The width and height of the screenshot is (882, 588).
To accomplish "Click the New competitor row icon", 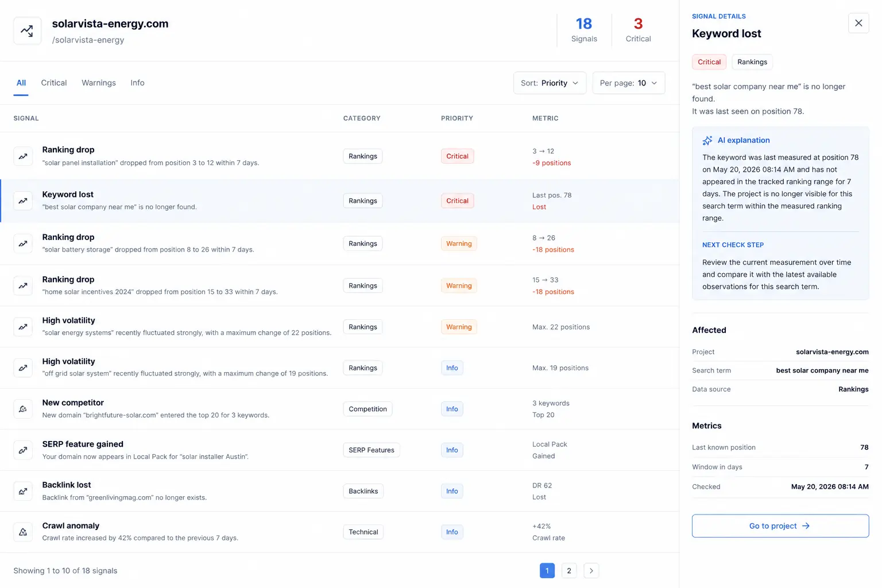I will click(x=23, y=409).
